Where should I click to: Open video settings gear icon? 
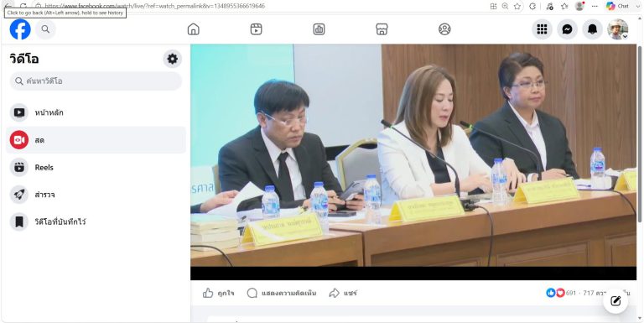pyautogui.click(x=173, y=59)
